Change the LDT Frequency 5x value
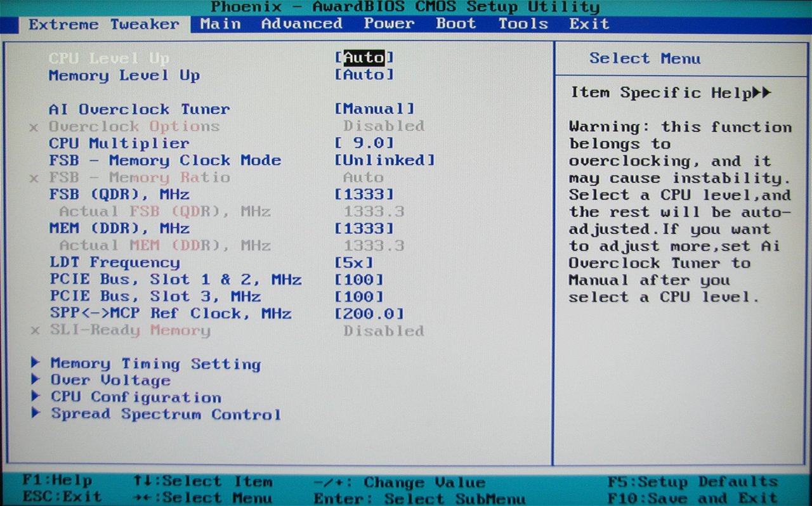This screenshot has width=812, height=506. (x=354, y=263)
